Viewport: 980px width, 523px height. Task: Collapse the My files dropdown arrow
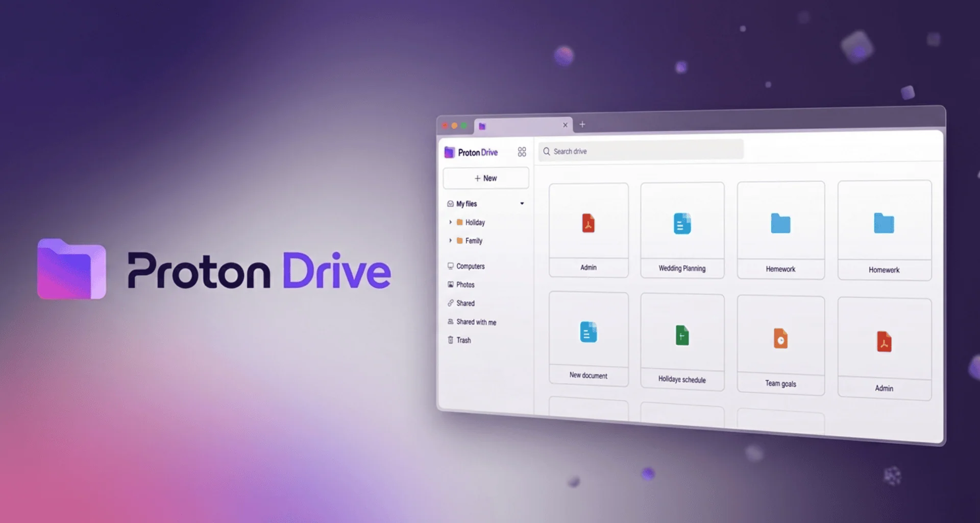(x=522, y=203)
